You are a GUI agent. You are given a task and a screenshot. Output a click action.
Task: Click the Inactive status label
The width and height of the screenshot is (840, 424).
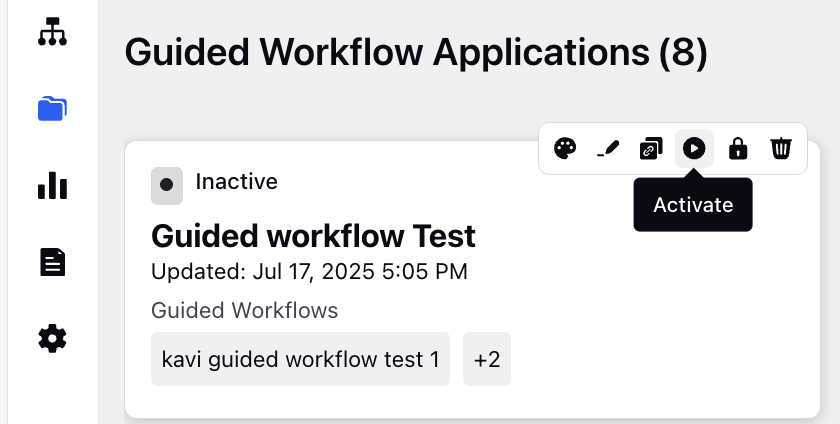pos(236,182)
